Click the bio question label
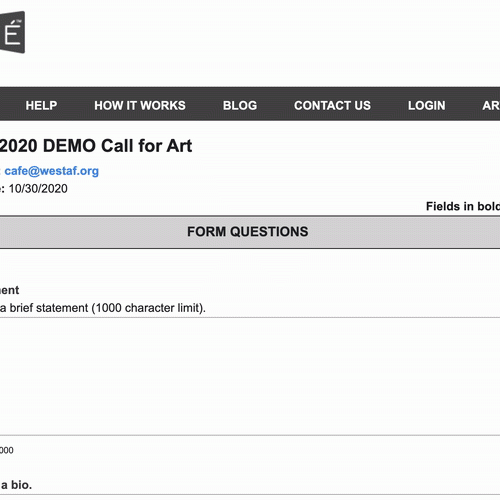This screenshot has width=500, height=500. coord(16,485)
